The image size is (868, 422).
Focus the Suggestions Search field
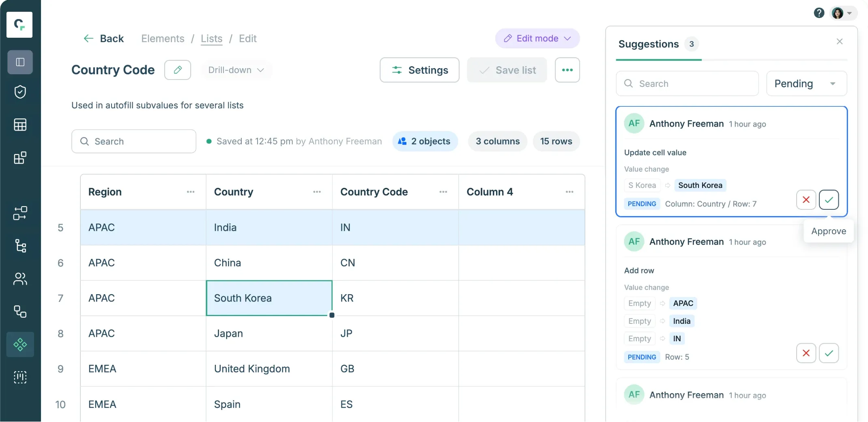[687, 84]
